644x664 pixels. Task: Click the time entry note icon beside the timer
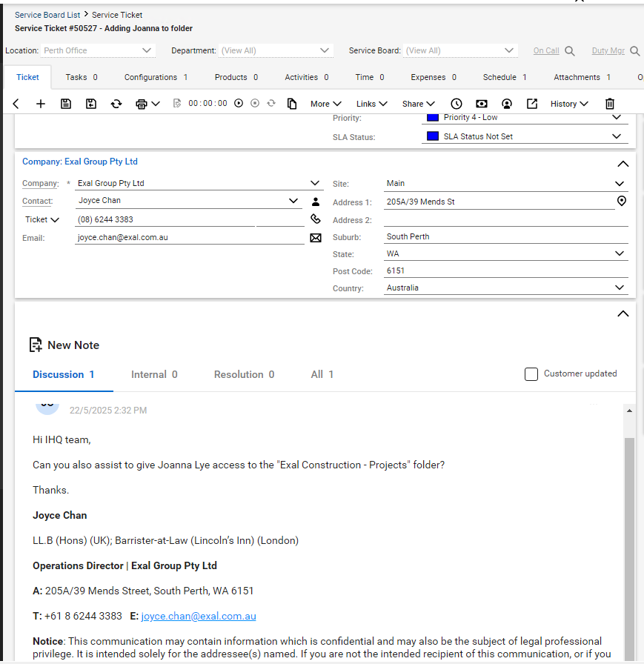177,103
